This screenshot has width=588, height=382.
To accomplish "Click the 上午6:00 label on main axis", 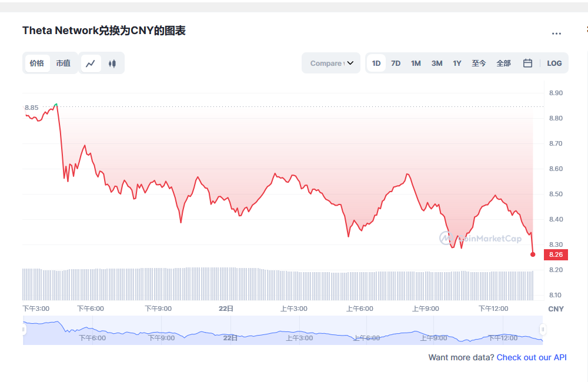I will pyautogui.click(x=360, y=309).
